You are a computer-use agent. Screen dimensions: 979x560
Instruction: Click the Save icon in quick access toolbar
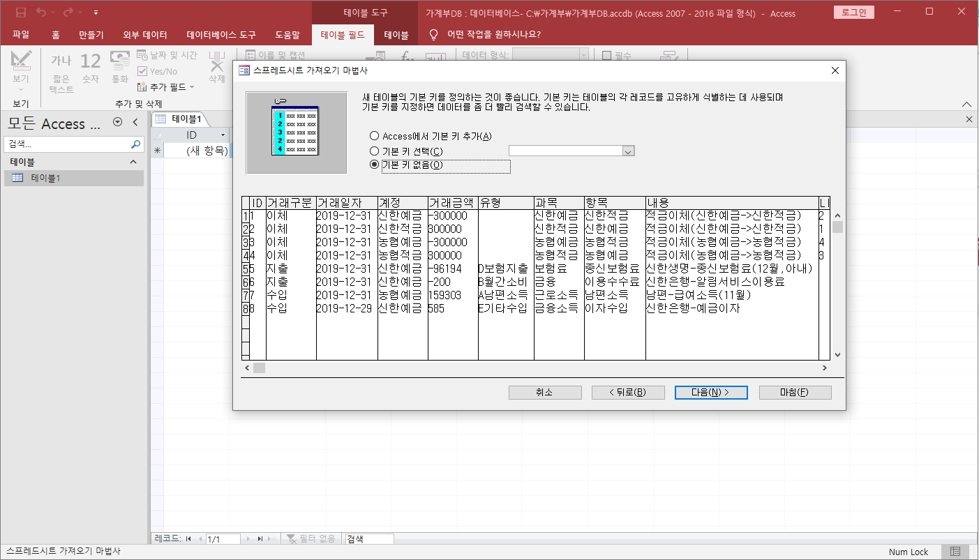pyautogui.click(x=21, y=13)
